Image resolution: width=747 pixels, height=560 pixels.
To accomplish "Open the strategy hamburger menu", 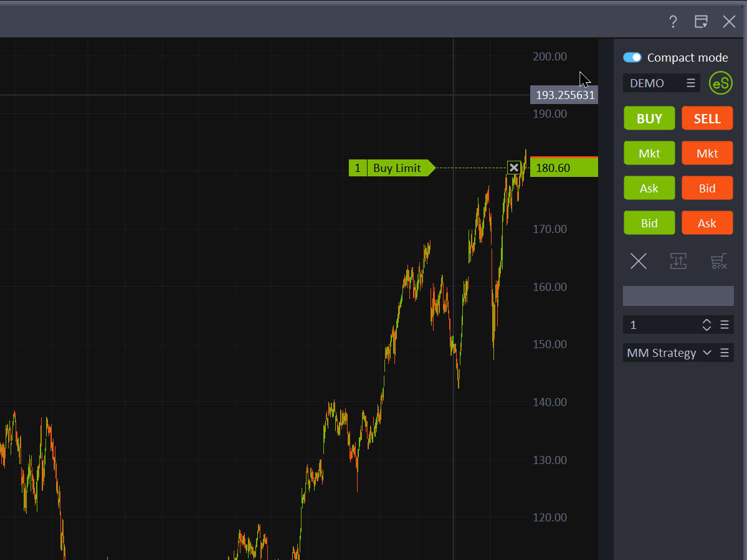I will (x=724, y=353).
